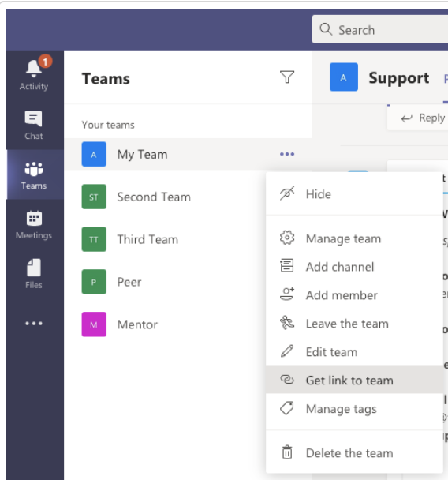
Task: Click the unread notification badge on Activity
Action: pos(45,62)
